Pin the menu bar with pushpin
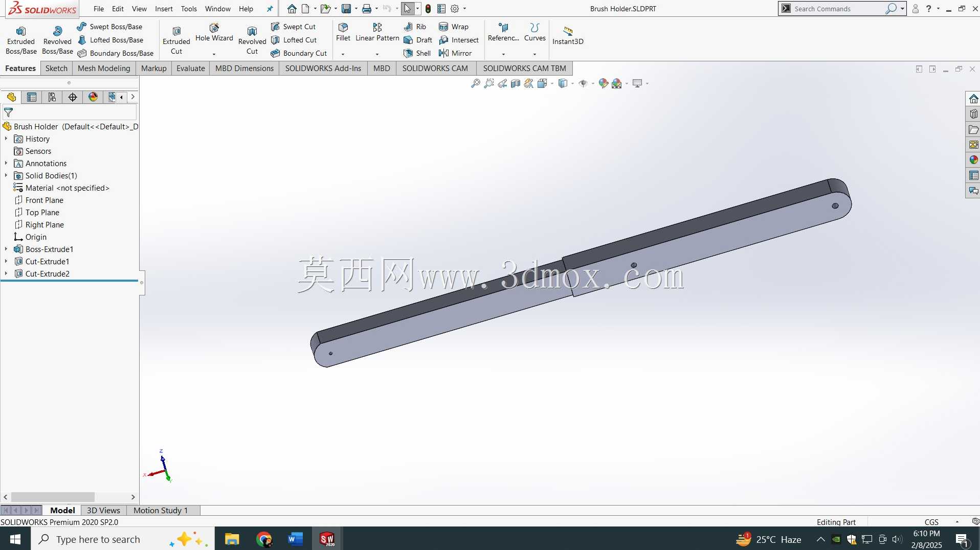Screen dimensions: 980x550 [x=270, y=9]
